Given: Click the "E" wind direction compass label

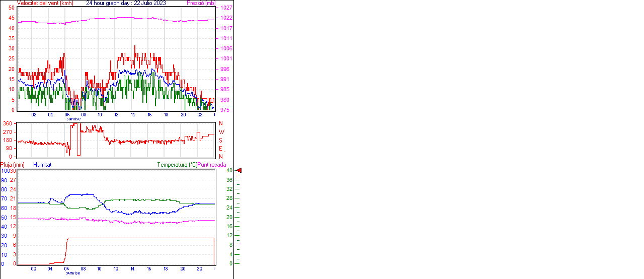Looking at the screenshot, I should coord(220,149).
